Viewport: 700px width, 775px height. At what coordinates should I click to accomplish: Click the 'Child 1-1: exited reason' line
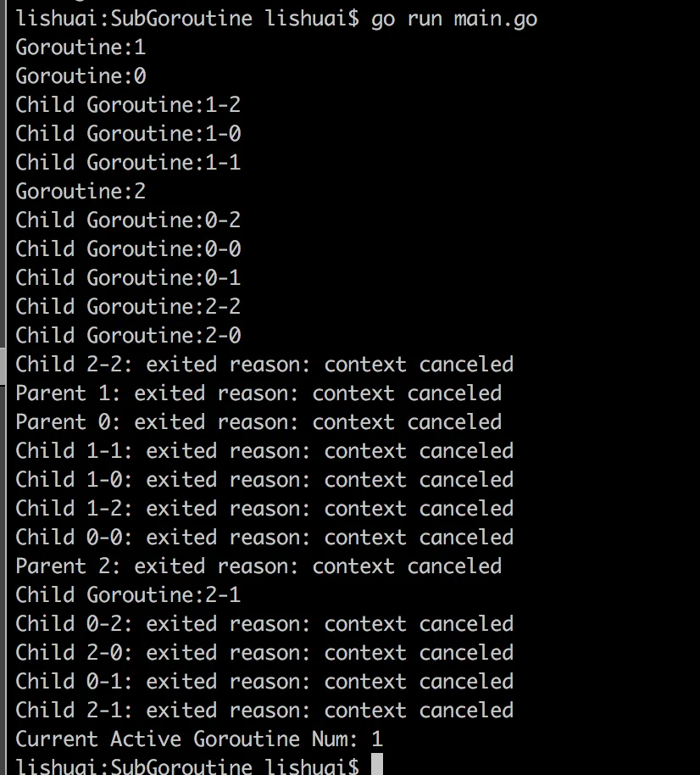tap(264, 450)
